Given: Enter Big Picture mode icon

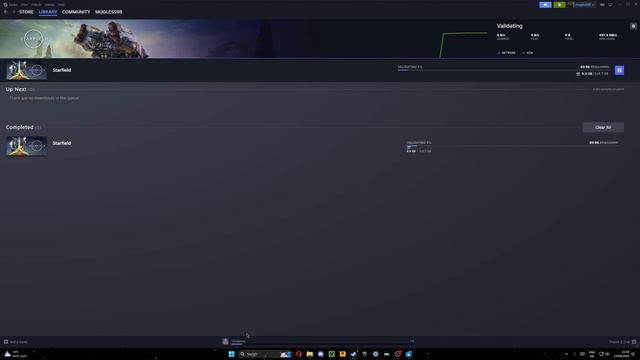Looking at the screenshot, I should tap(611, 4).
